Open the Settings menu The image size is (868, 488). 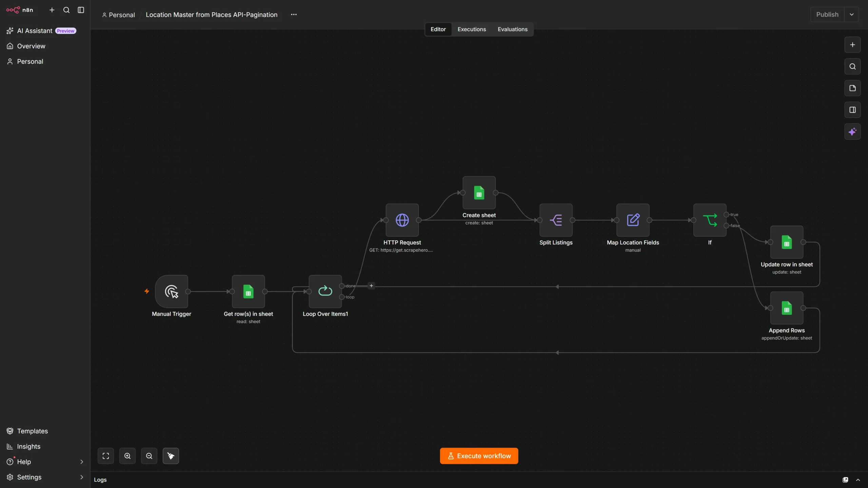(x=29, y=477)
